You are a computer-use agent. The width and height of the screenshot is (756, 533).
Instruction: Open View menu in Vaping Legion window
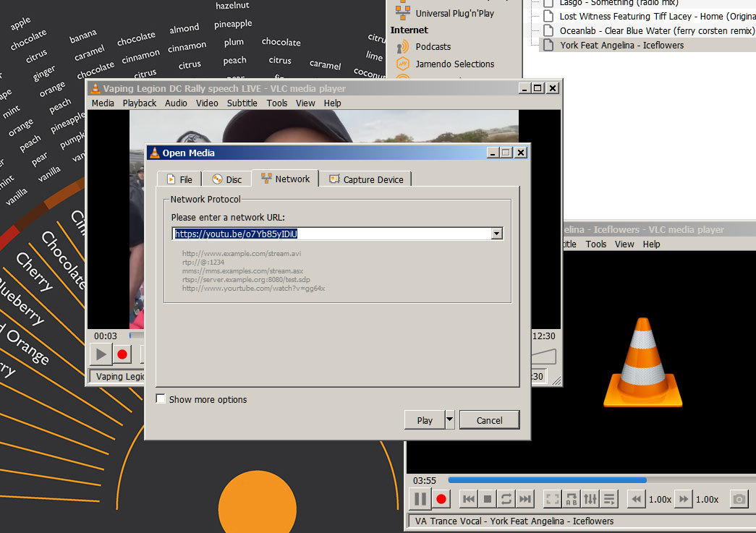click(305, 103)
